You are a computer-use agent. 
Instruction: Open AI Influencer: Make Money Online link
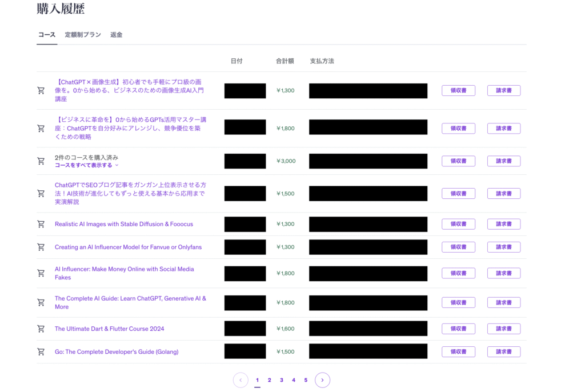click(x=124, y=273)
